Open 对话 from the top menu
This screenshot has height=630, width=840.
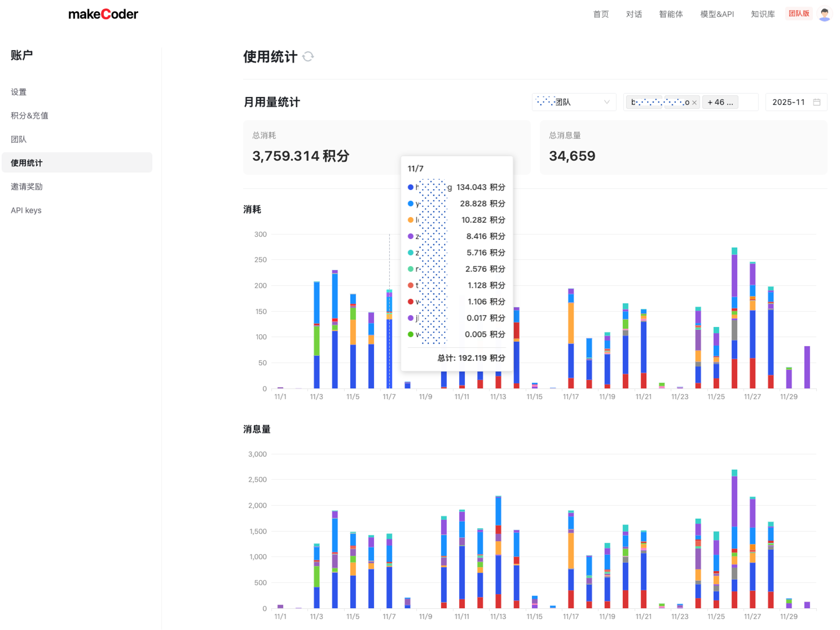[x=634, y=14]
